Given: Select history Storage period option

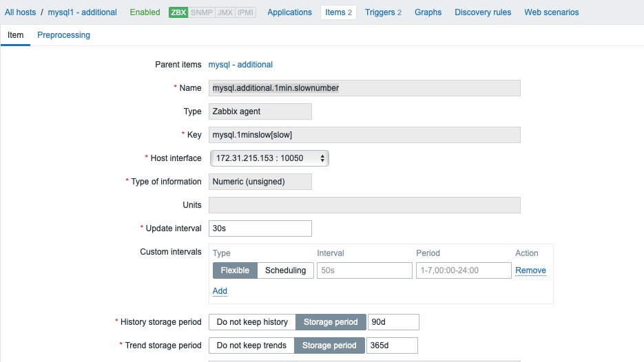Looking at the screenshot, I should pos(331,322).
